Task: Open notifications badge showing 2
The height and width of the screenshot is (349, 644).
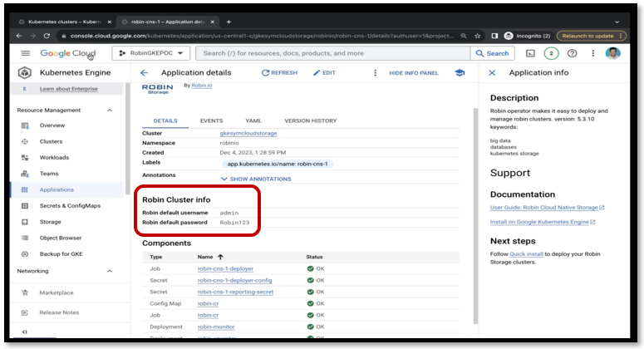Action: [x=551, y=53]
